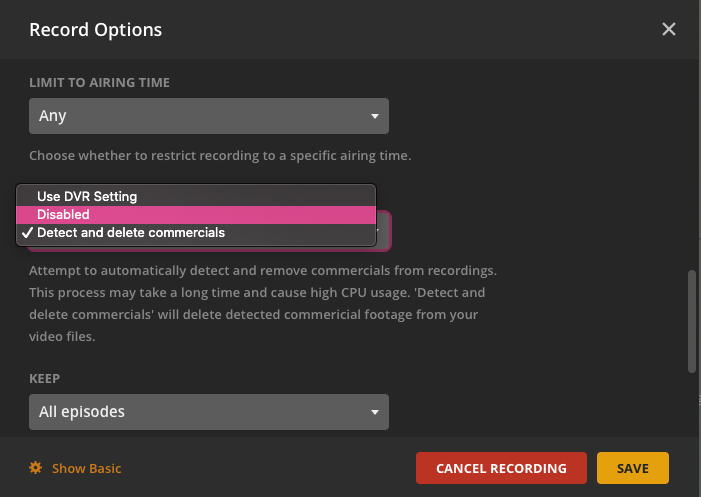Pick Detect and delete commercials option
Image resolution: width=701 pixels, height=497 pixels.
click(x=131, y=233)
